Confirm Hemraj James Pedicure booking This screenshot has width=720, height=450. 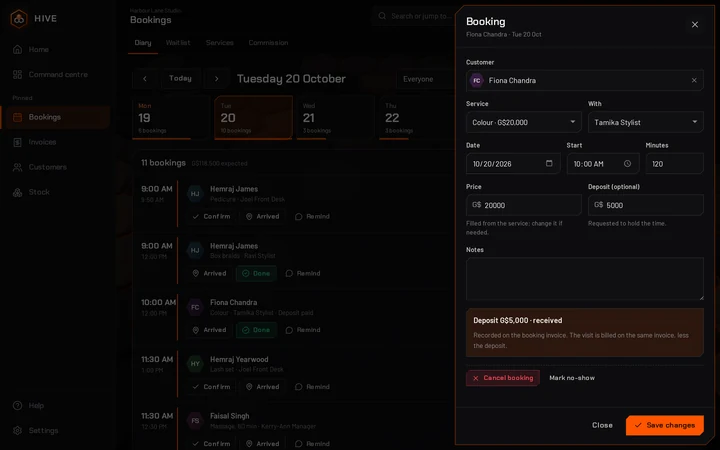[x=212, y=216]
